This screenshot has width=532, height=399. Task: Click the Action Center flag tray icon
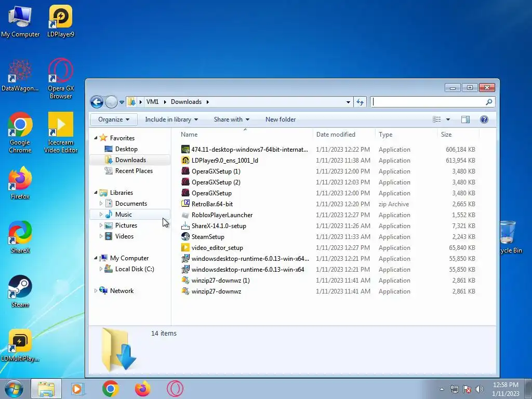click(467, 389)
